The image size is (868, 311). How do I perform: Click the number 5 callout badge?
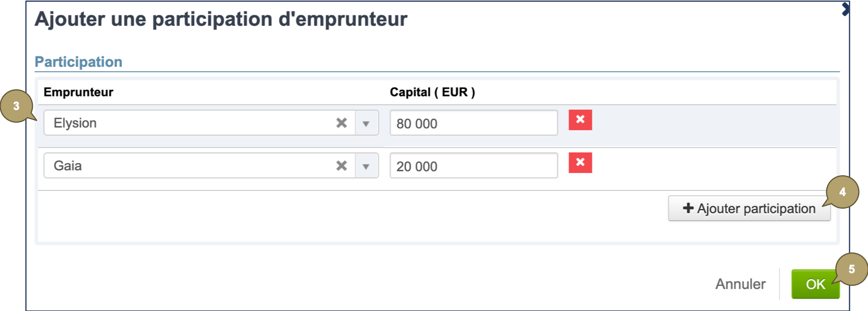(852, 269)
